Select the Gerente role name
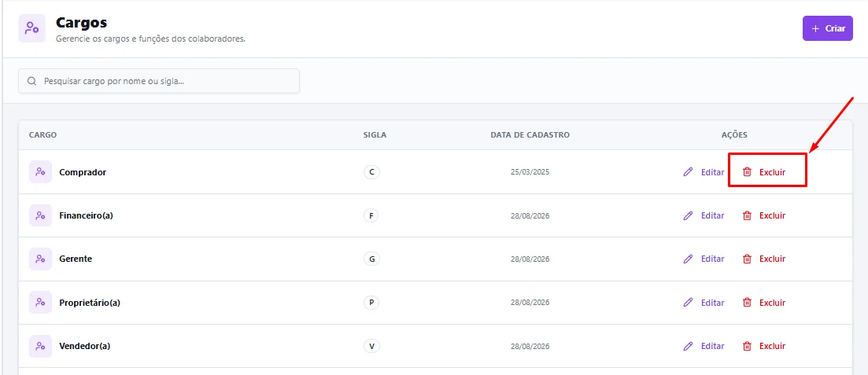This screenshot has width=868, height=375. (76, 259)
